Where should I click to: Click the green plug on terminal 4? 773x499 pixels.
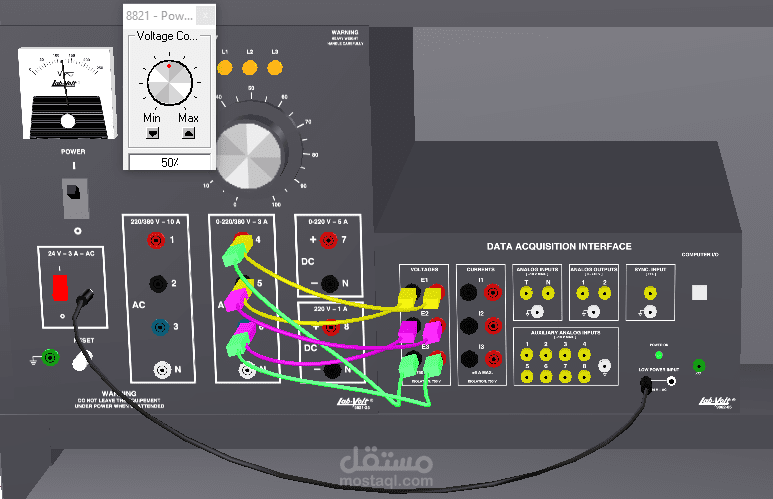click(x=234, y=254)
